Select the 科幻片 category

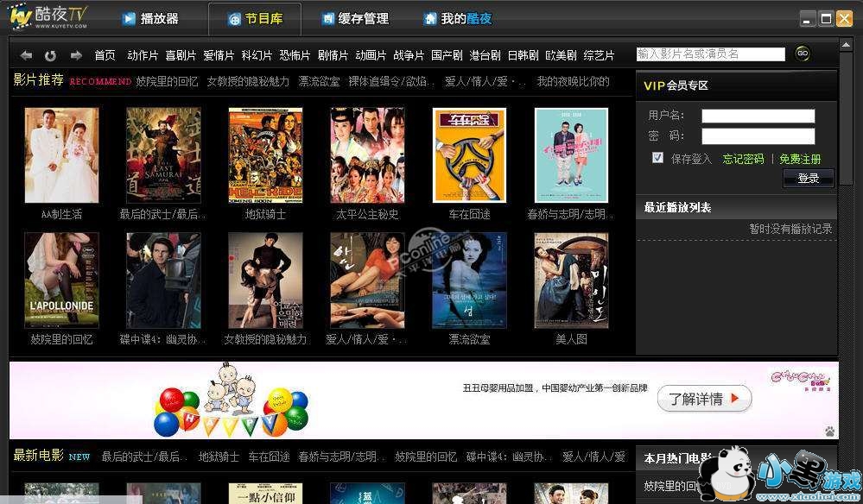click(257, 55)
